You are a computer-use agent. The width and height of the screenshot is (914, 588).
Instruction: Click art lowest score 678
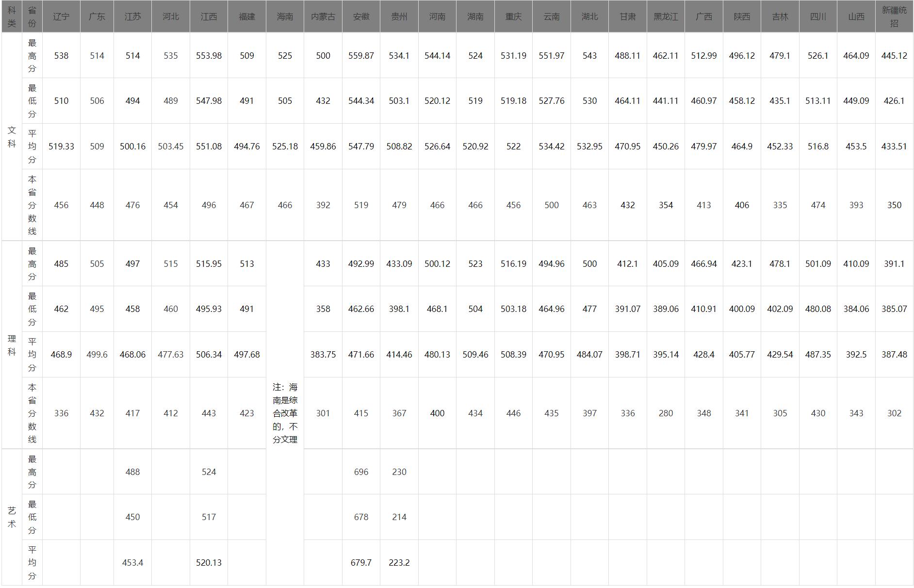361,517
